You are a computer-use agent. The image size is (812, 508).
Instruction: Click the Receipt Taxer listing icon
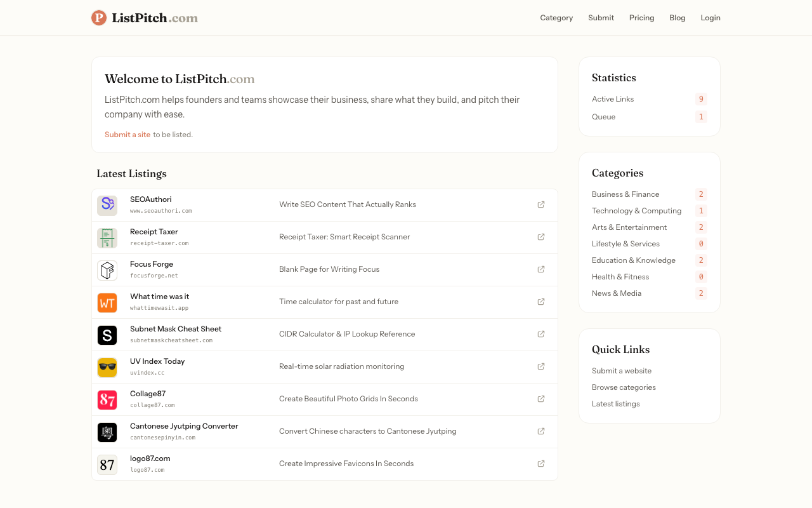pyautogui.click(x=107, y=237)
